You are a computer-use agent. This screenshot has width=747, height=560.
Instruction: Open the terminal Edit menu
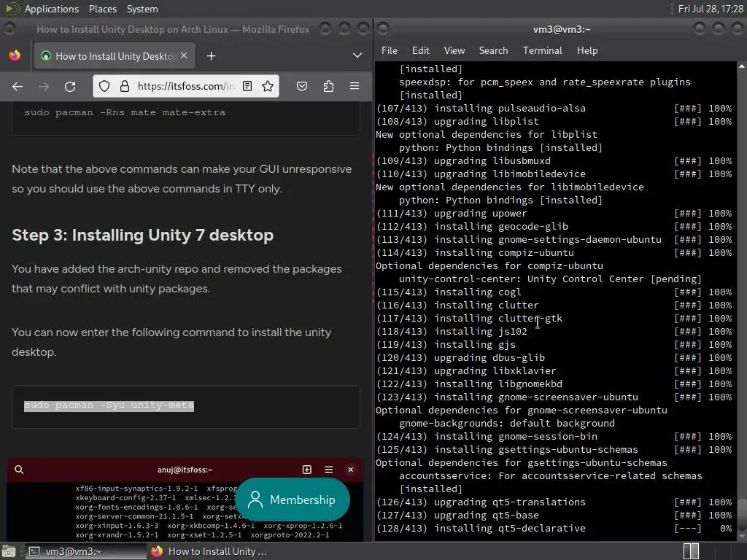pyautogui.click(x=421, y=50)
